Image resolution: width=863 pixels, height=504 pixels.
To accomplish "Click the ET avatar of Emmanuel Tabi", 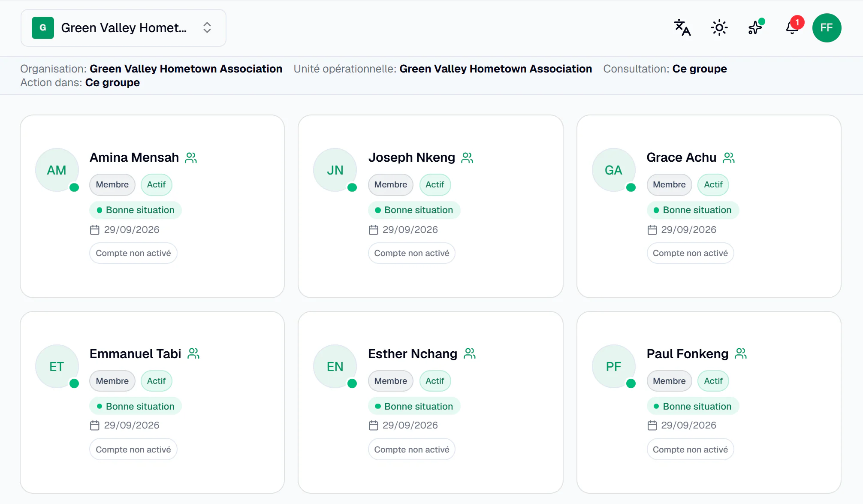I will (x=57, y=367).
